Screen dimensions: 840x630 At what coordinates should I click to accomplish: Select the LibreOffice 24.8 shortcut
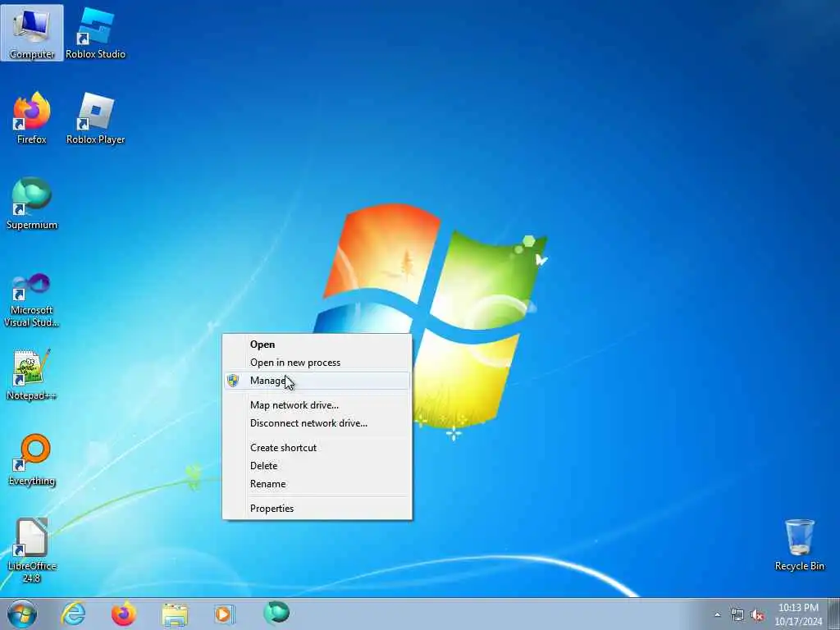coord(32,550)
